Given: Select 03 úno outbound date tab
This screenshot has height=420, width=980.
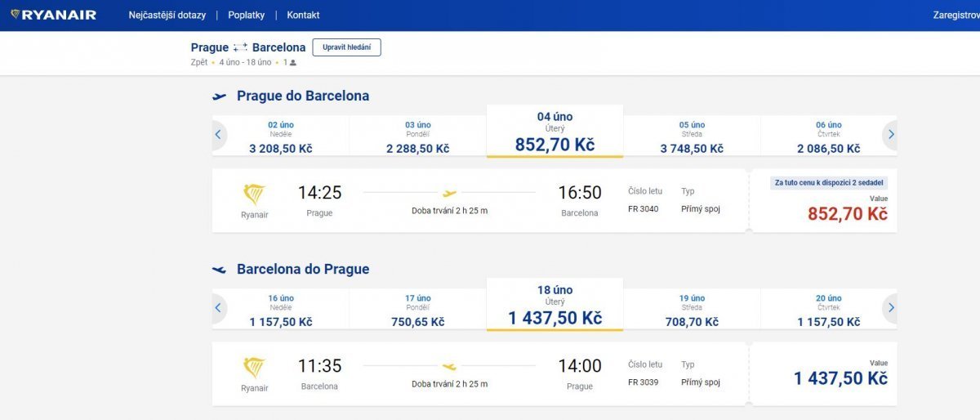Looking at the screenshot, I should pos(417,136).
